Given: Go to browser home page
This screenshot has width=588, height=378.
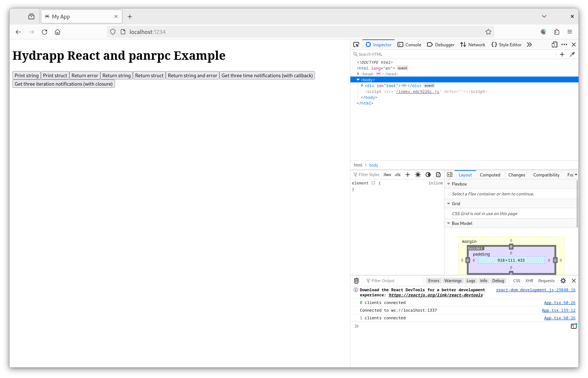Looking at the screenshot, I should click(x=57, y=32).
